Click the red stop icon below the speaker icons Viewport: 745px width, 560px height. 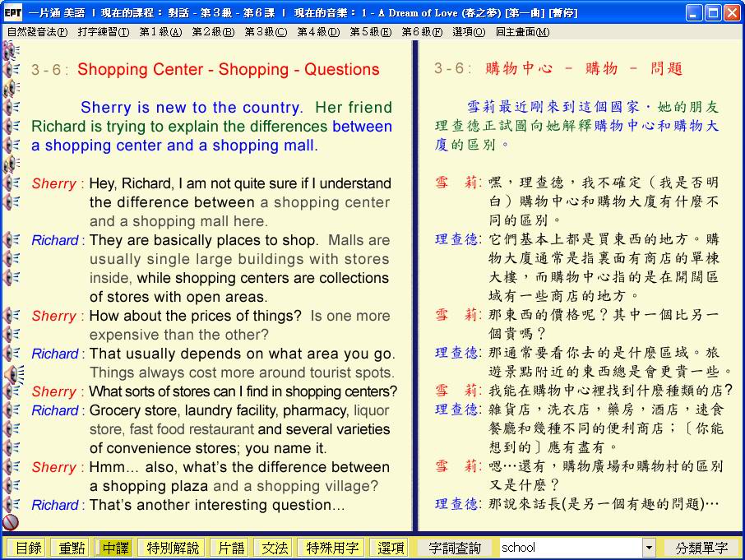[x=11, y=522]
